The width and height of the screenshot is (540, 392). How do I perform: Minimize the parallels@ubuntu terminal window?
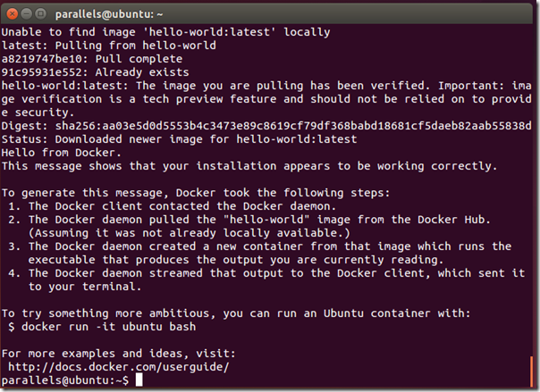(x=27, y=13)
